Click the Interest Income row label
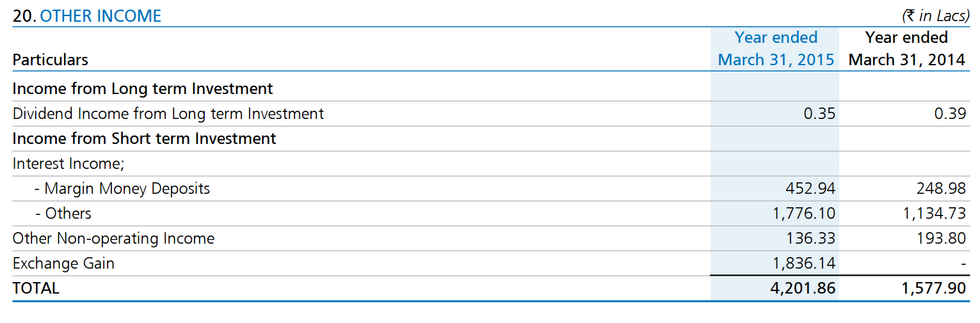Image resolution: width=980 pixels, height=323 pixels. [x=68, y=164]
